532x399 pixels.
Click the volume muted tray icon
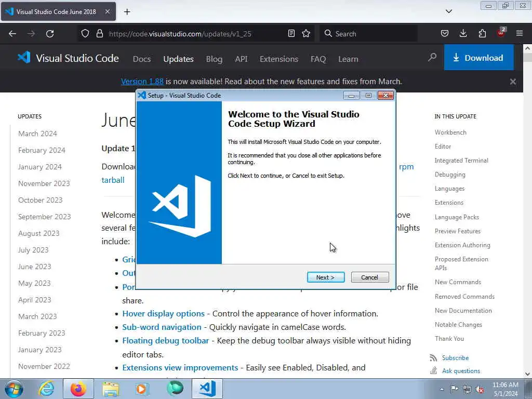(480, 390)
